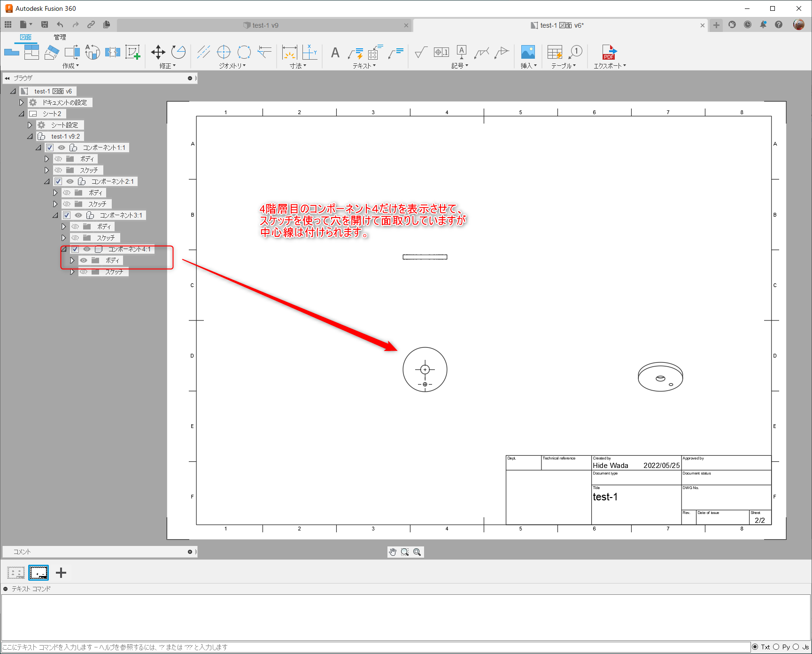This screenshot has width=812, height=654.
Task: Collapse the シート2 tree node
Action: tap(21, 114)
